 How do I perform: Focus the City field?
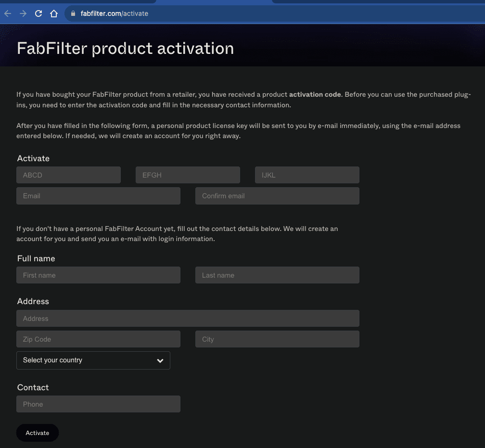click(278, 339)
